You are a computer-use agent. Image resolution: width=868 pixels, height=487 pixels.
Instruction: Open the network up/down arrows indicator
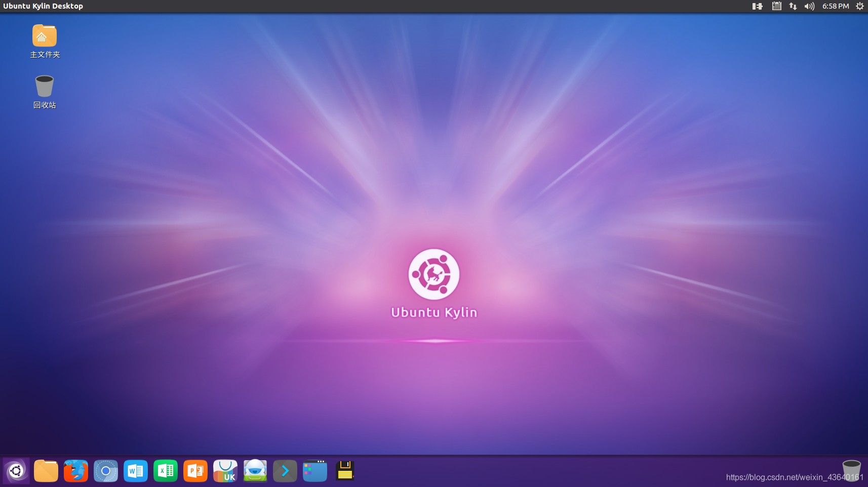793,6
